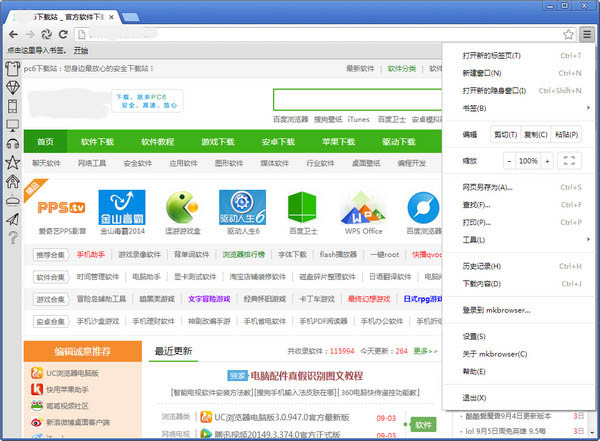Click the headphones sidebar icon
The image size is (600, 441).
tap(13, 144)
